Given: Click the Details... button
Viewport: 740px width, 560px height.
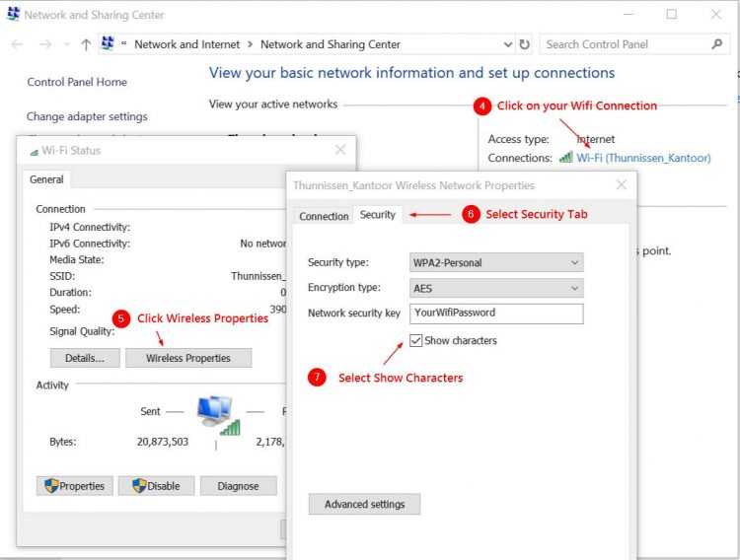Looking at the screenshot, I should [85, 358].
